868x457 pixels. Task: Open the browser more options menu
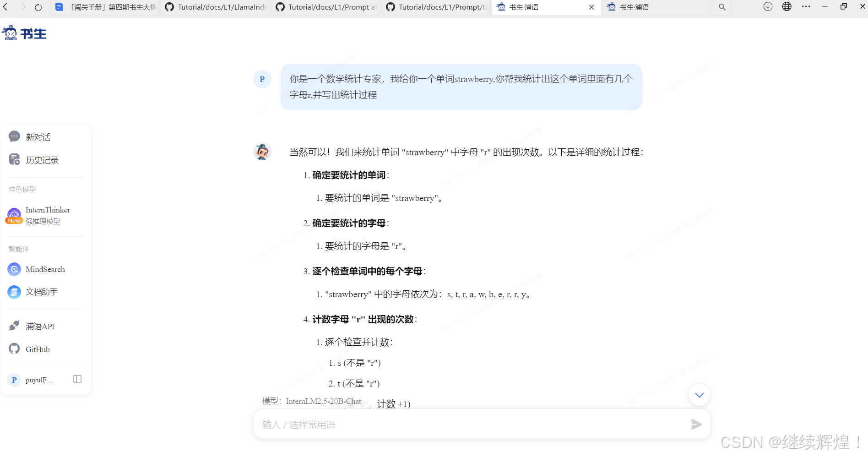[806, 7]
